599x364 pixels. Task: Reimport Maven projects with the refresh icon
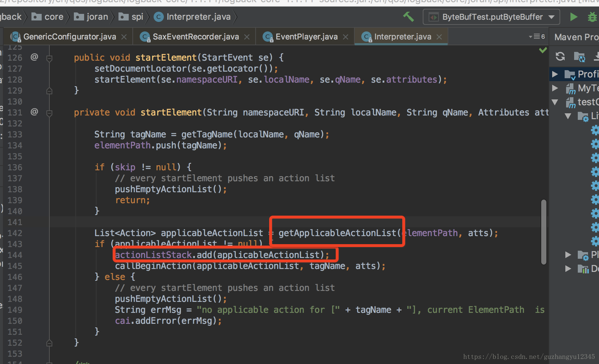point(560,56)
